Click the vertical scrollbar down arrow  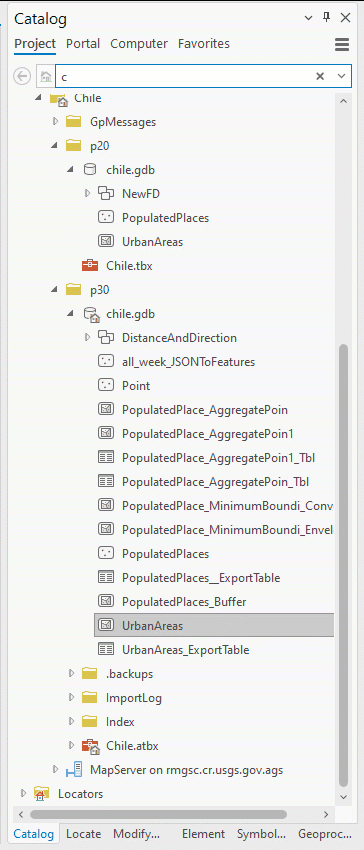coord(343,796)
